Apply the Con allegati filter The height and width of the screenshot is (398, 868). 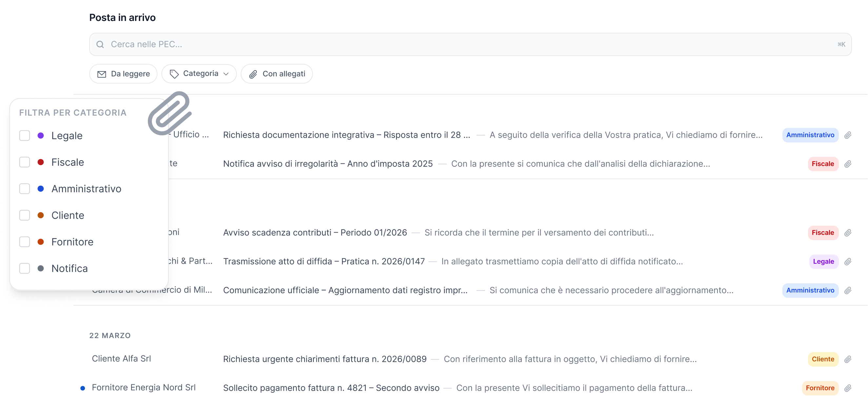coord(277,74)
